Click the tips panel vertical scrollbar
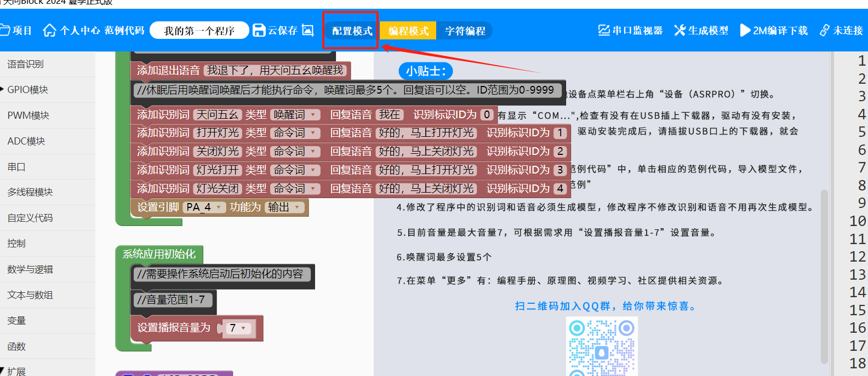The image size is (868, 376). click(824, 276)
